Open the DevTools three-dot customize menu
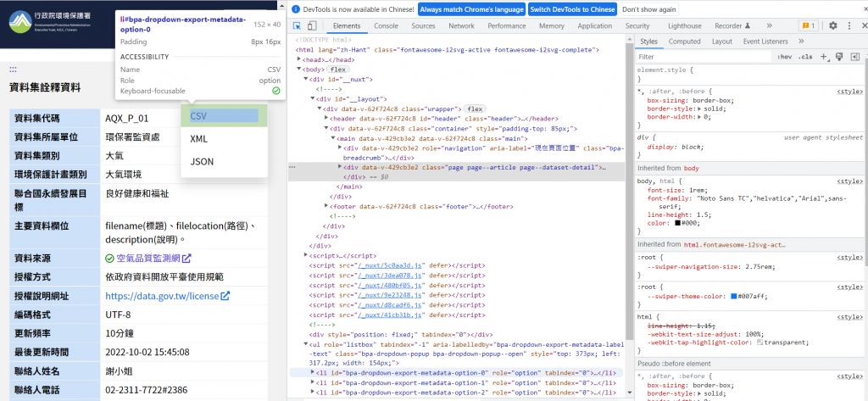This screenshot has width=868, height=401. tap(849, 25)
